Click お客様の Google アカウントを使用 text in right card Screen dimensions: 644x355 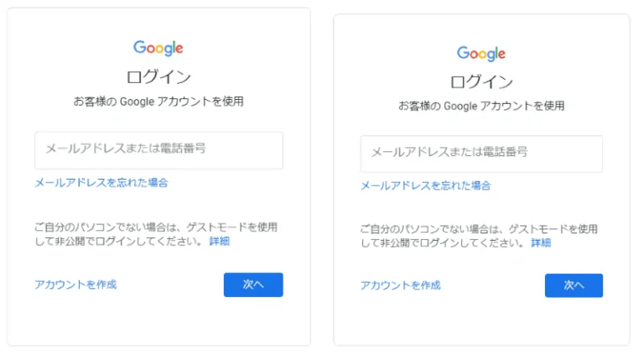click(481, 107)
